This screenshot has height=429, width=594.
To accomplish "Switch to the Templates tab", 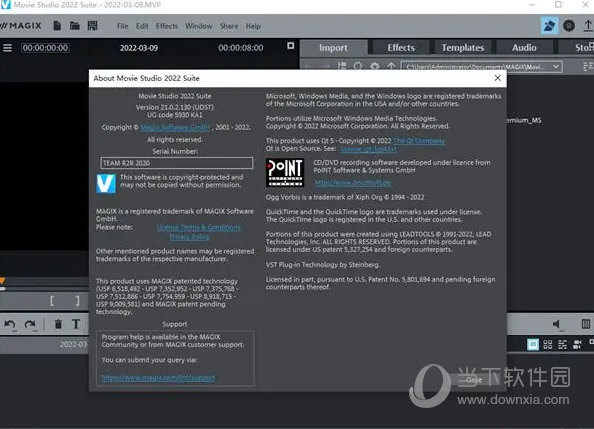I will click(463, 48).
